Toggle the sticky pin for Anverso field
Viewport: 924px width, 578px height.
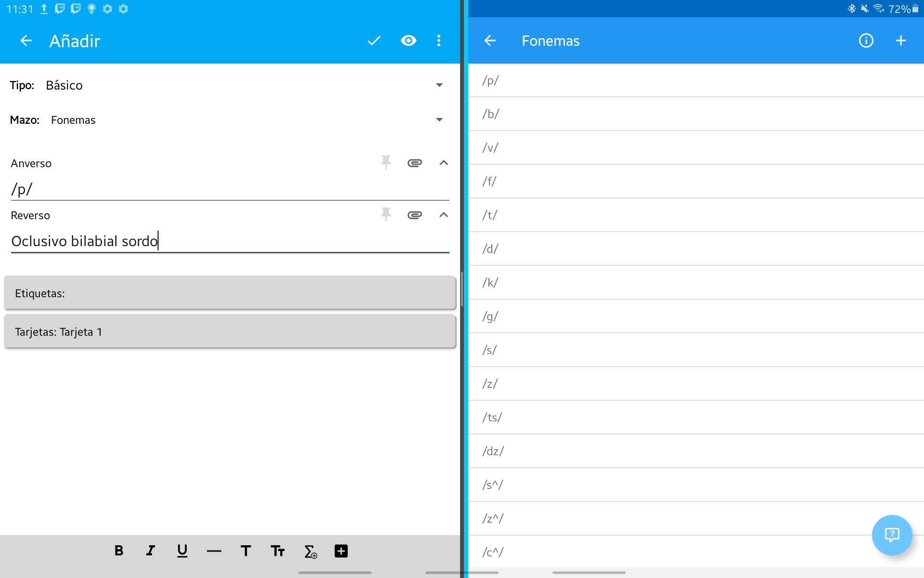tap(385, 163)
